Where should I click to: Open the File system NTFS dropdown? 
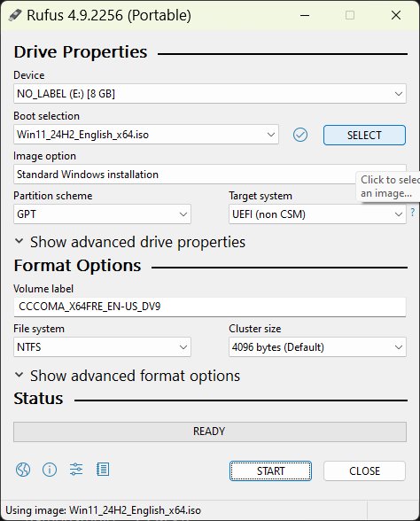102,347
